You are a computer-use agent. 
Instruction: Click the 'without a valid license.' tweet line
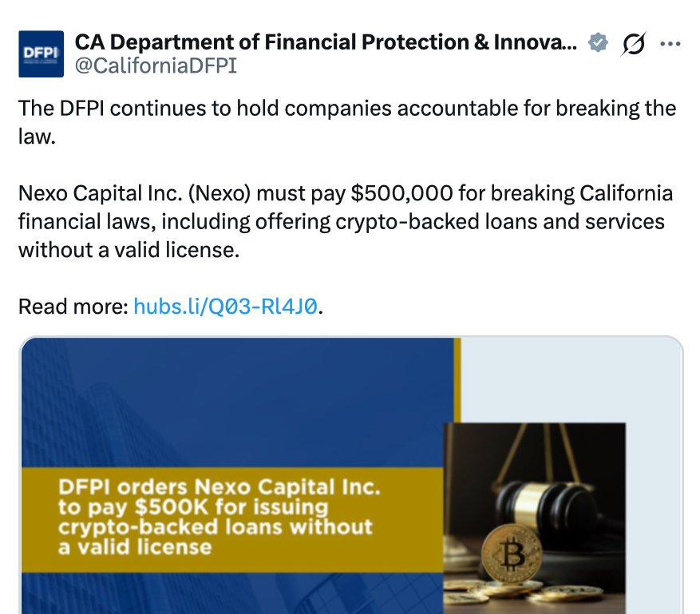coord(129,250)
